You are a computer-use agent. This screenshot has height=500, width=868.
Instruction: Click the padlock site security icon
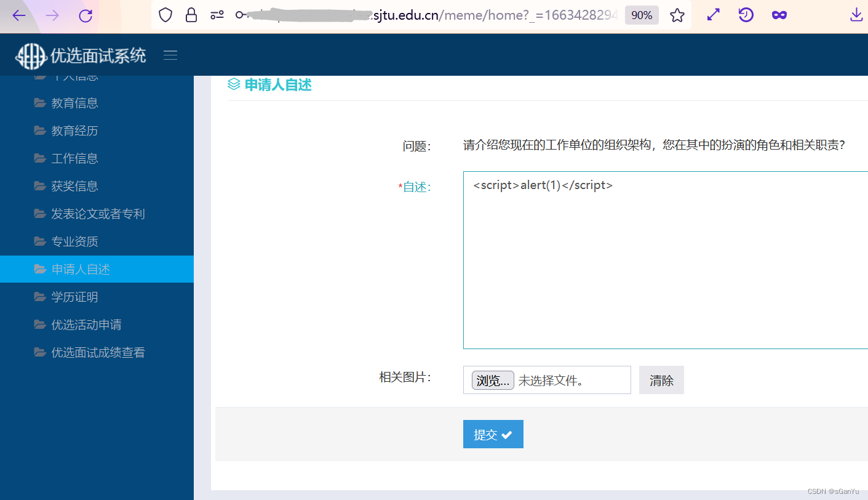coord(191,15)
